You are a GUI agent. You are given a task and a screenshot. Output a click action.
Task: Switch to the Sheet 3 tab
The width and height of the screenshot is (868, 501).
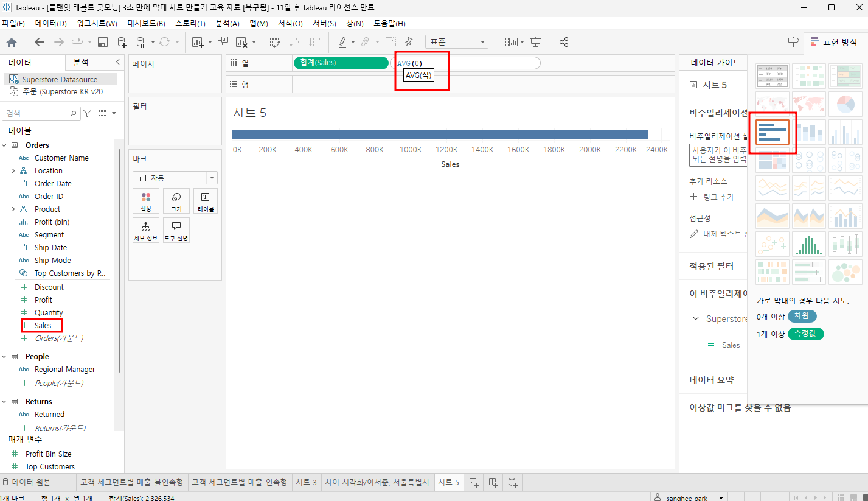pos(307,482)
